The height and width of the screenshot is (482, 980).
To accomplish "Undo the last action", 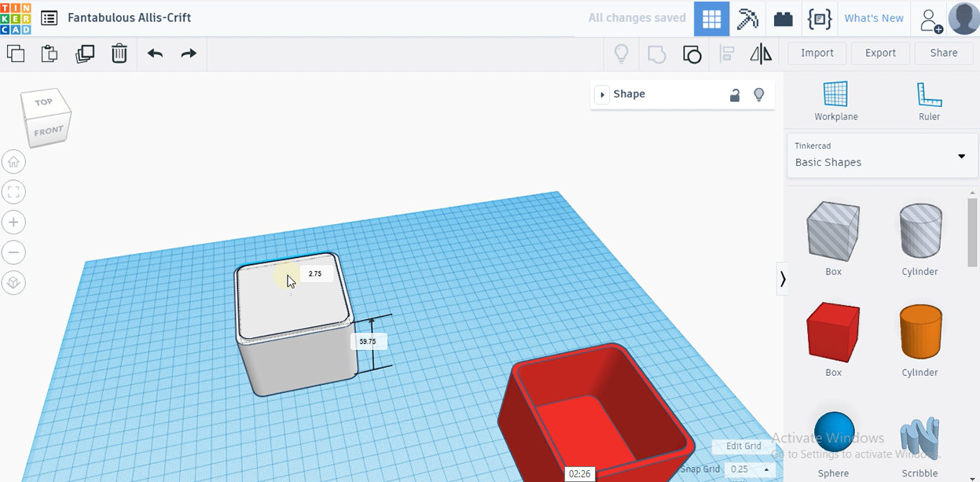I will pyautogui.click(x=155, y=53).
